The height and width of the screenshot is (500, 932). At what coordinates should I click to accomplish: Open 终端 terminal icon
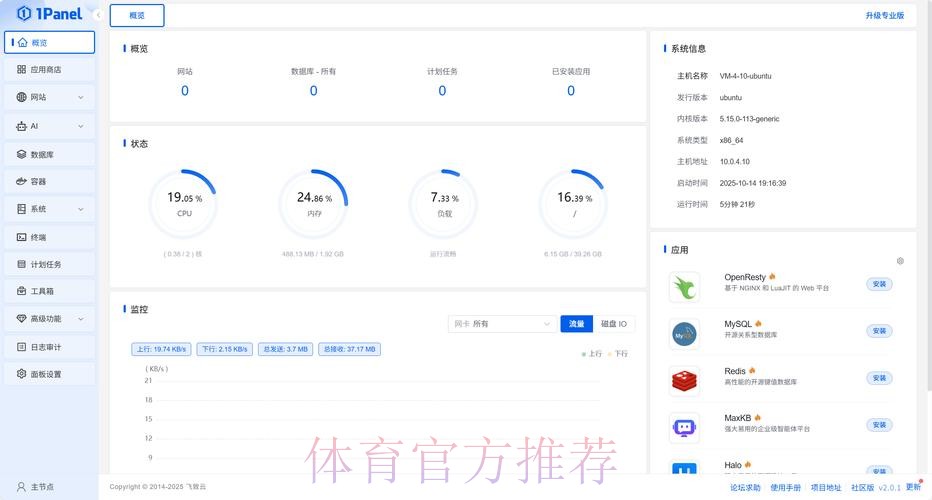pos(21,237)
